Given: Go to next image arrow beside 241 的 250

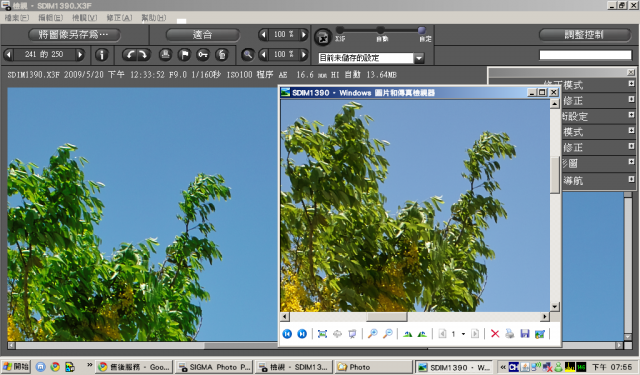Looking at the screenshot, I should pyautogui.click(x=80, y=55).
